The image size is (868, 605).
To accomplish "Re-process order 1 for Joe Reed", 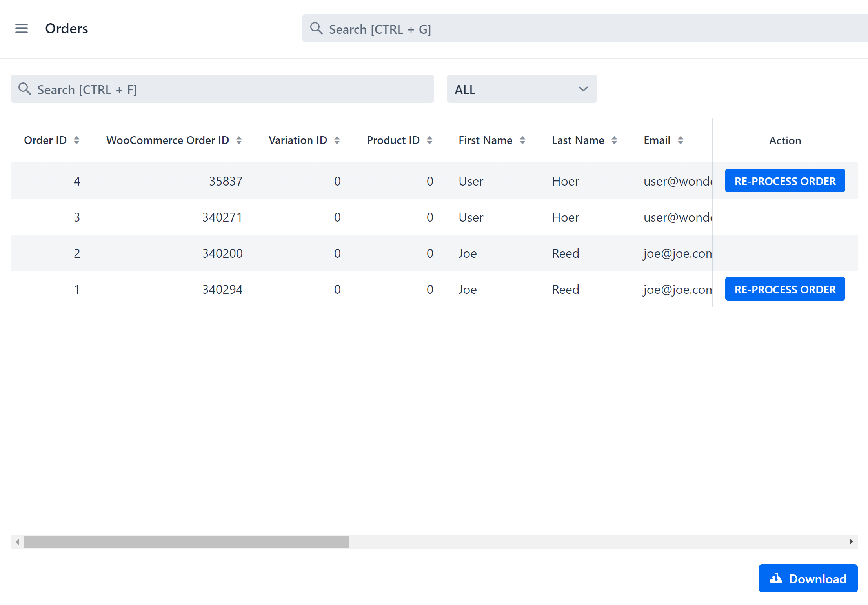I will point(785,289).
